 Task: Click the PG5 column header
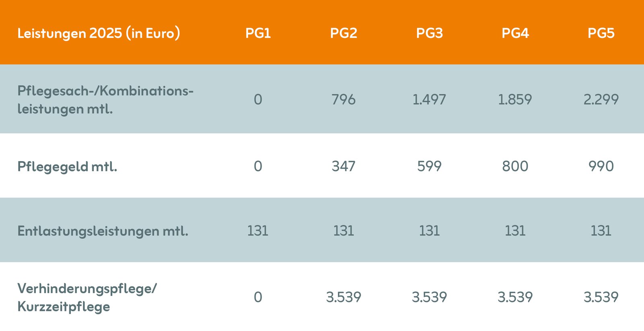[601, 33]
